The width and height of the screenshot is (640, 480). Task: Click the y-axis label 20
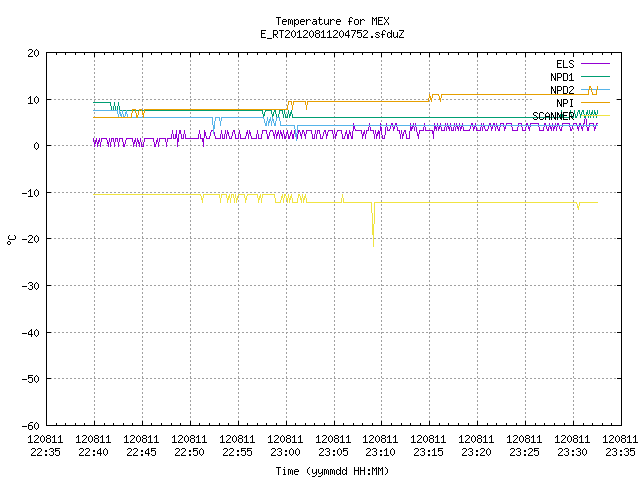tap(33, 53)
